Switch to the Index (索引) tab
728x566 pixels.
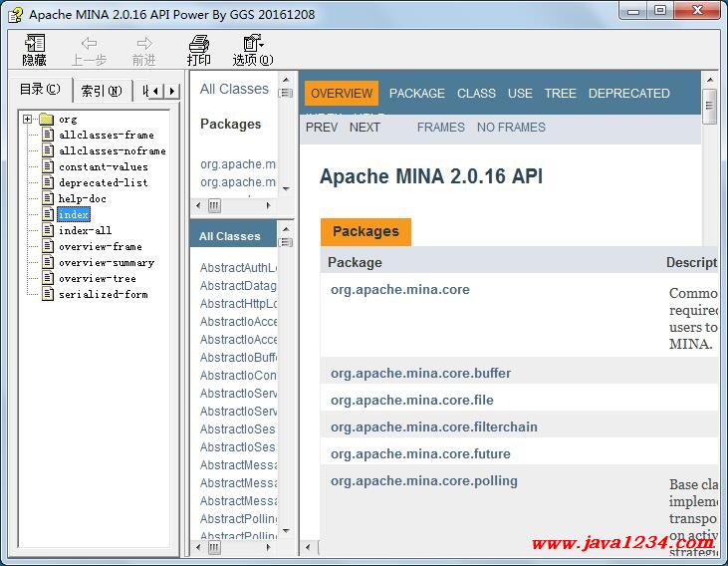click(101, 91)
